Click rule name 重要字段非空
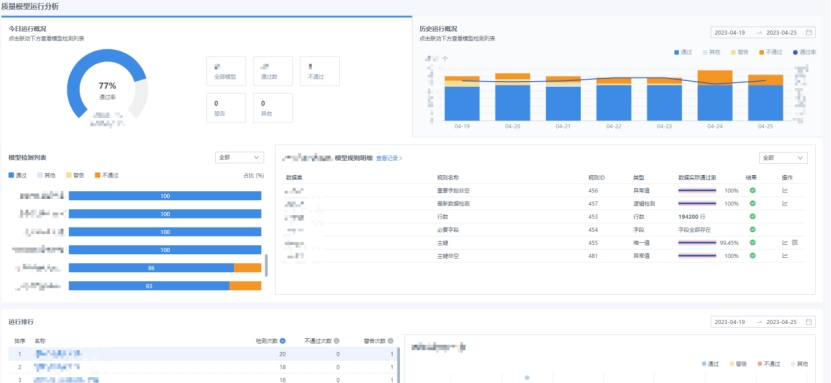Image resolution: width=831 pixels, height=383 pixels. tap(453, 190)
